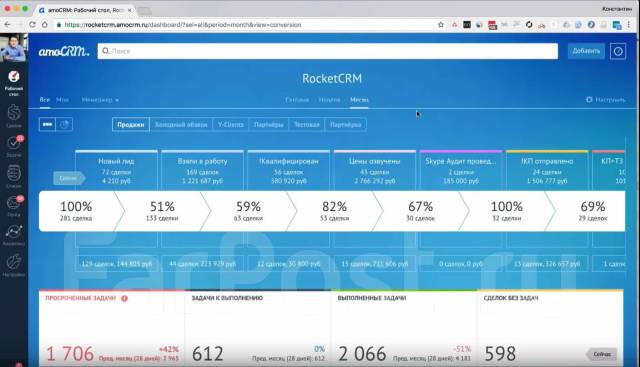The height and width of the screenshot is (367, 640).
Task: Reload the page with the browser refresh icon
Action: click(32, 25)
